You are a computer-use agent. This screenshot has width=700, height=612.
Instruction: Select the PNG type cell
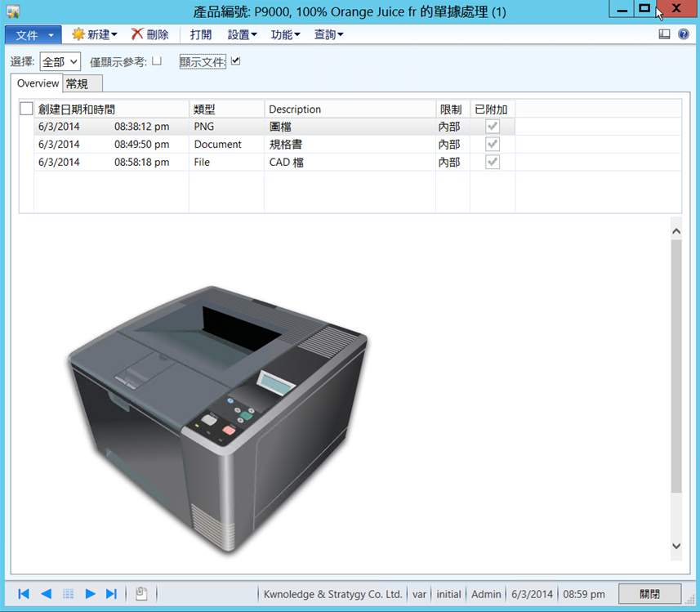click(x=227, y=127)
